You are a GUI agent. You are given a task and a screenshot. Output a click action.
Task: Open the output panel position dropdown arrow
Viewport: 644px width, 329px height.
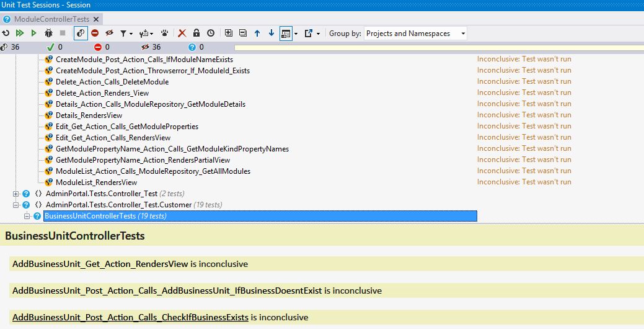(296, 34)
